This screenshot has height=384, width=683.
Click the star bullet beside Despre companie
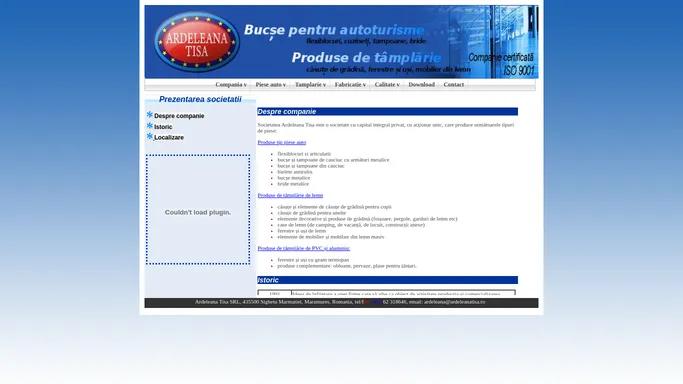tap(149, 115)
